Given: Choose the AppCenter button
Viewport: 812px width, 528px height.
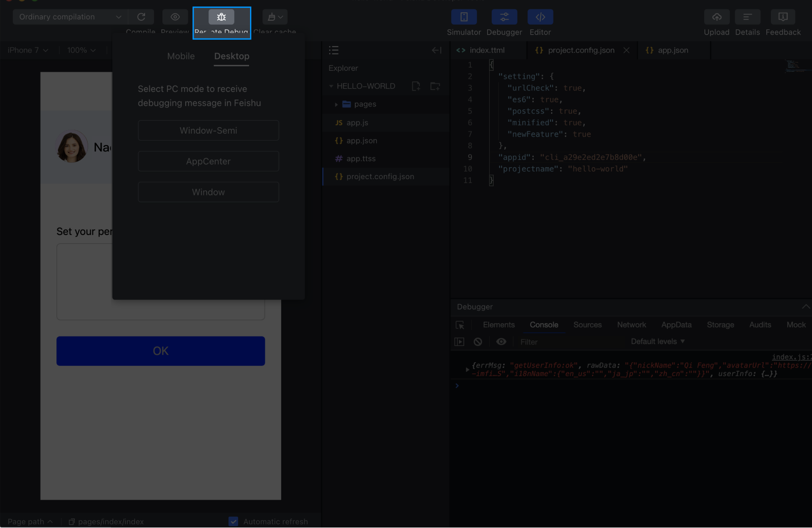Looking at the screenshot, I should tap(208, 161).
